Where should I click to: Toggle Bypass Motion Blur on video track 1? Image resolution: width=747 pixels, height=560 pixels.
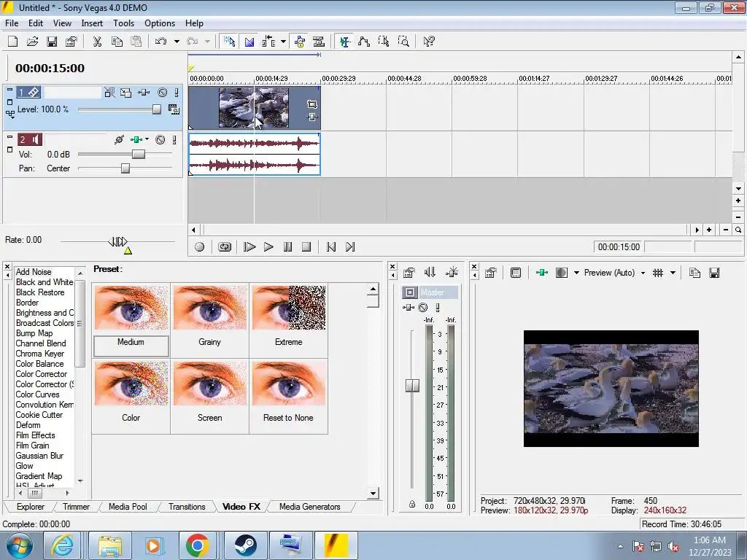109,93
